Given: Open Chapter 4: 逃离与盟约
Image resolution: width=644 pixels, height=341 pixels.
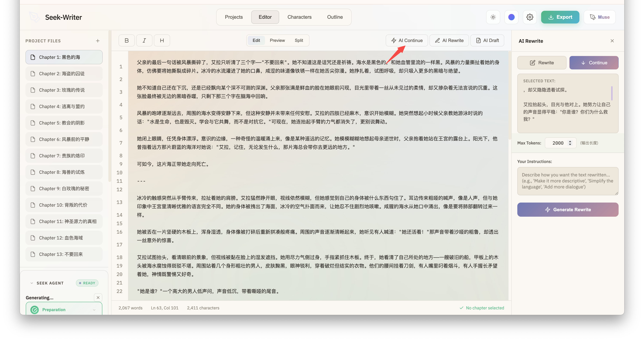Looking at the screenshot, I should [64, 106].
